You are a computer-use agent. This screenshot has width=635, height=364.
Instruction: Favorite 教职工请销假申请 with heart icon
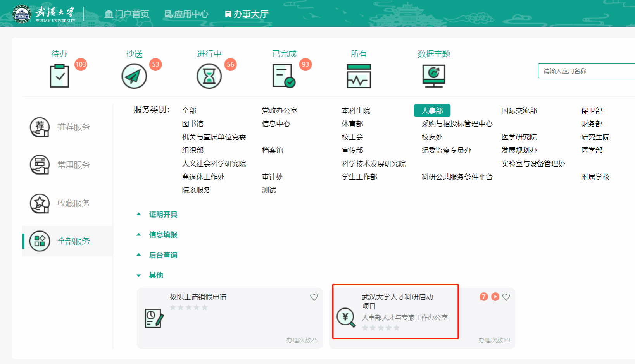pyautogui.click(x=314, y=297)
